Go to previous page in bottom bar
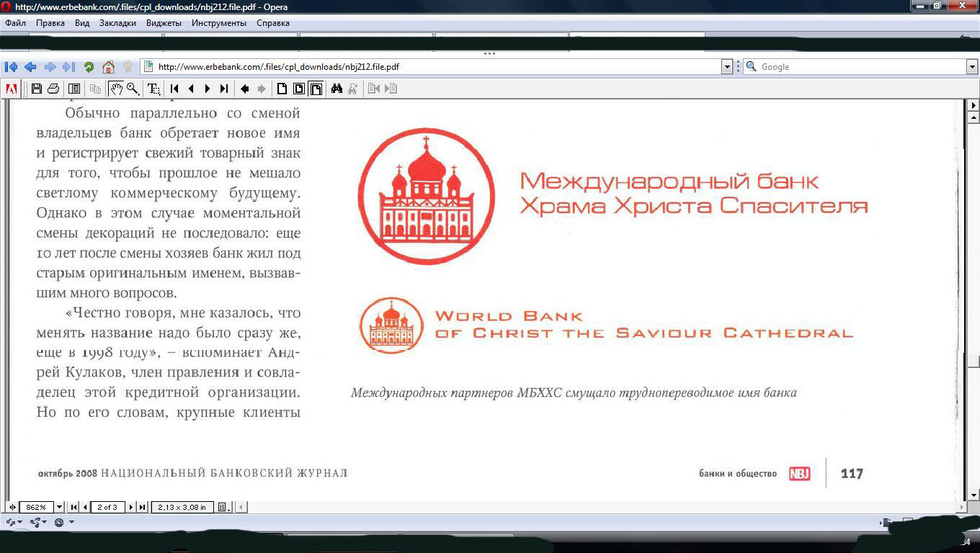The height and width of the screenshot is (553, 980). (x=85, y=507)
